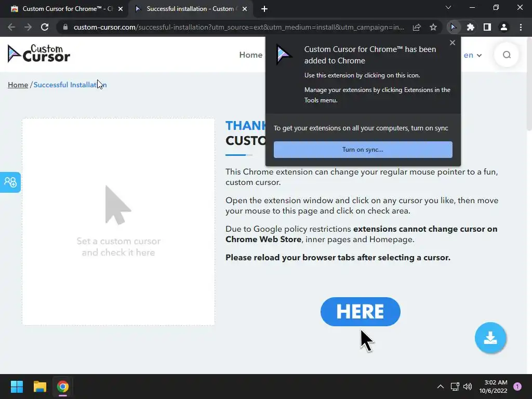532x399 pixels.
Task: Click the blue download floating button
Action: (x=490, y=338)
